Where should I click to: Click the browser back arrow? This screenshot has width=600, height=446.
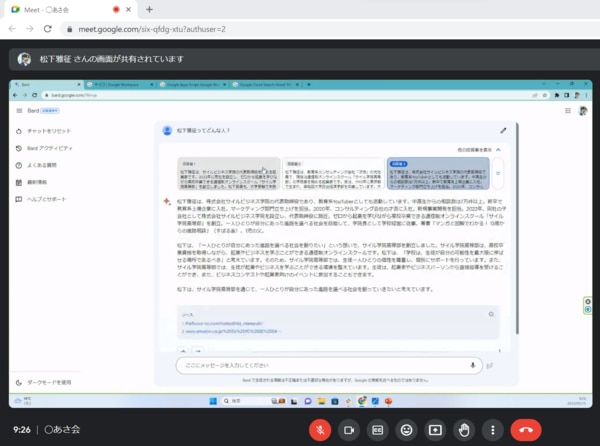(x=13, y=30)
